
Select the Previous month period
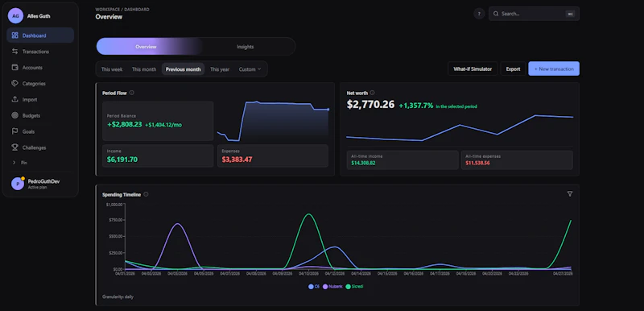184,69
